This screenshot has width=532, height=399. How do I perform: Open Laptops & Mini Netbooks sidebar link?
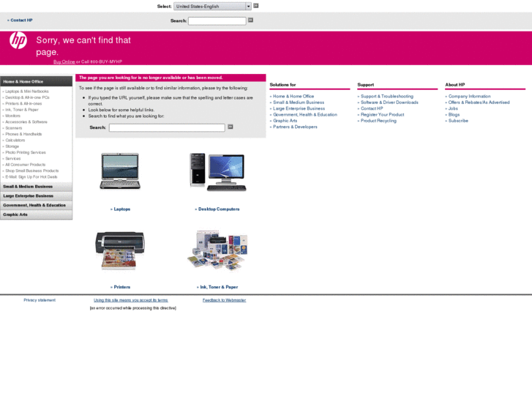[x=27, y=92]
